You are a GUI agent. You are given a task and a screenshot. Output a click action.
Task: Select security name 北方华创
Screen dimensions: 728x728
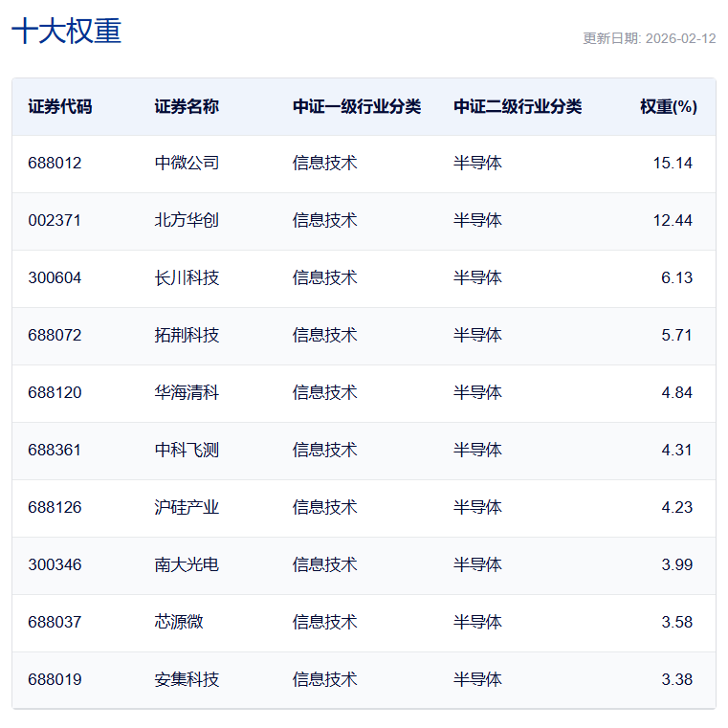tap(187, 220)
